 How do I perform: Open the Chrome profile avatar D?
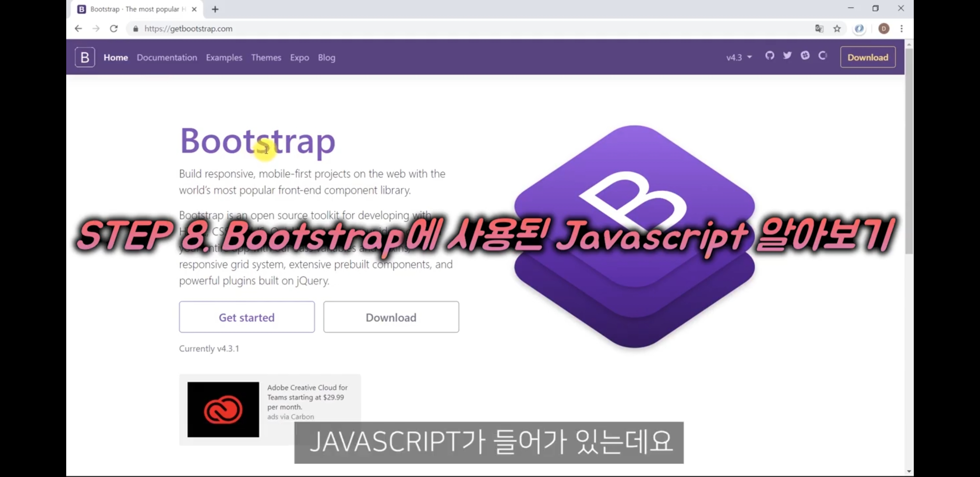click(884, 28)
